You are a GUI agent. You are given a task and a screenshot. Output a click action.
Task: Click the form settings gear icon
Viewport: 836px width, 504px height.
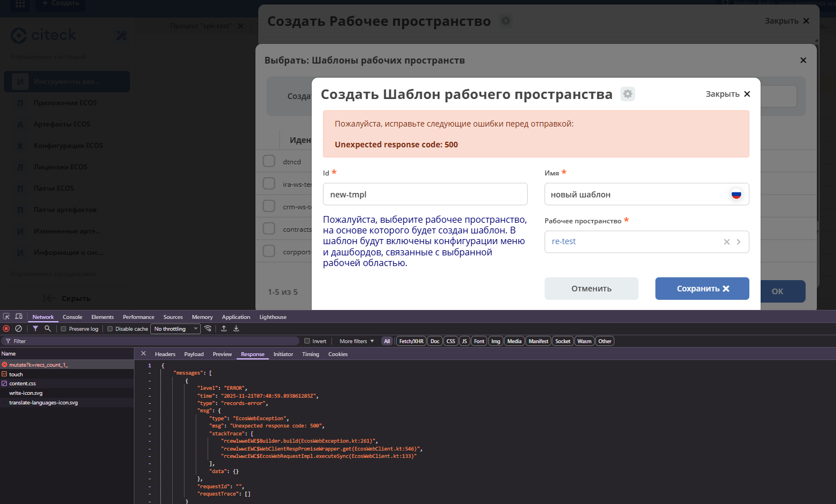pyautogui.click(x=627, y=94)
